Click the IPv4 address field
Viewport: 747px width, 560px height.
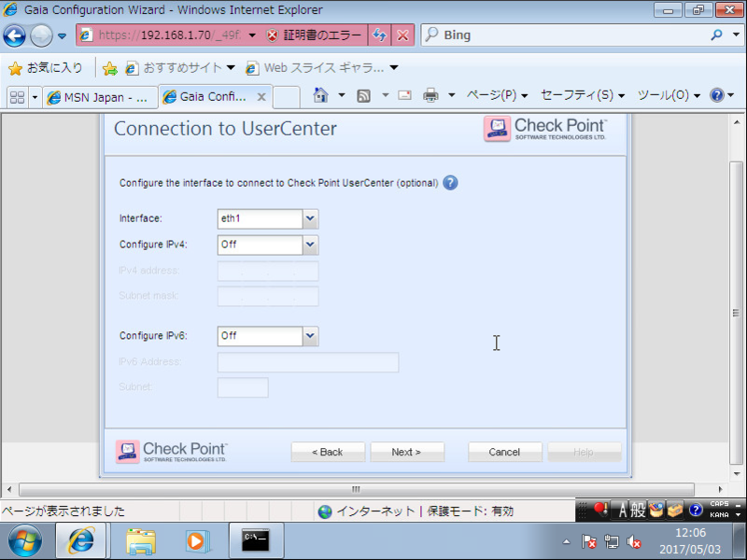pos(268,271)
